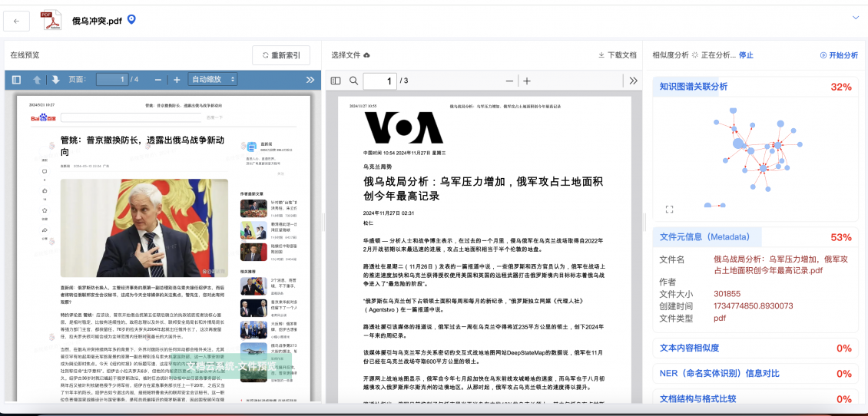Zoom out in left PDF viewer
868x416 pixels.
tap(158, 80)
